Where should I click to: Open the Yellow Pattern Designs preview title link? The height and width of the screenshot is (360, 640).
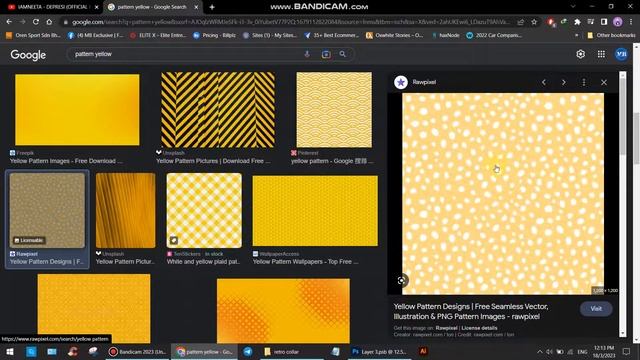click(471, 311)
